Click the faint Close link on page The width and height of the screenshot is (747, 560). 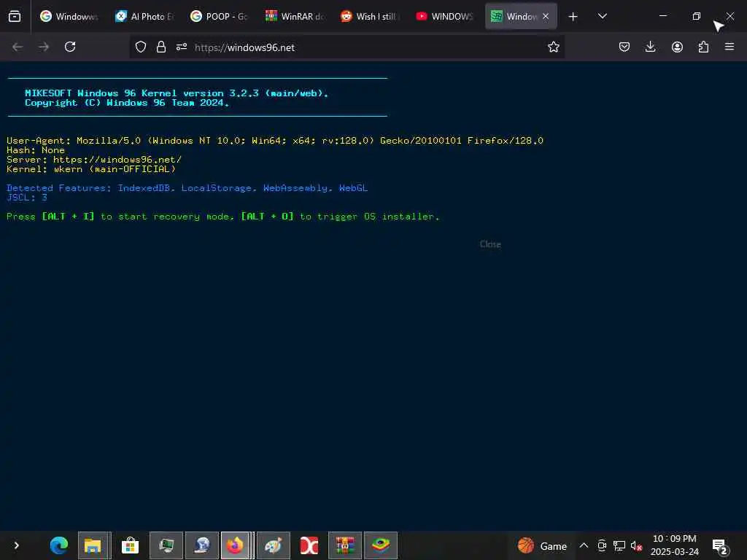(x=490, y=244)
